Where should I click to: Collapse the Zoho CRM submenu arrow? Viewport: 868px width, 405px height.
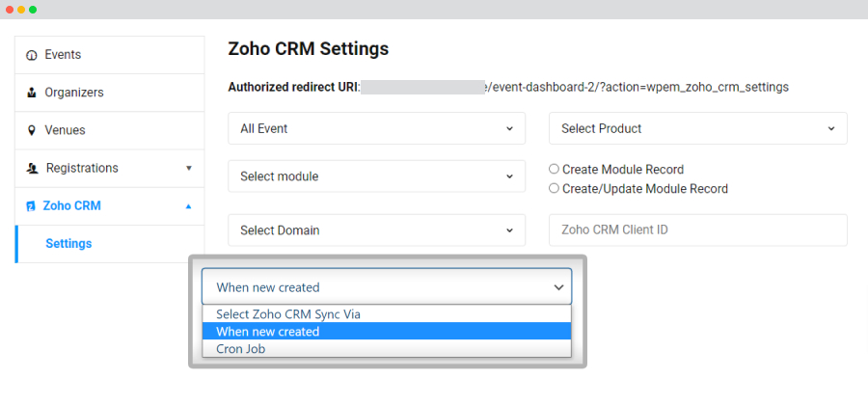pyautogui.click(x=189, y=206)
